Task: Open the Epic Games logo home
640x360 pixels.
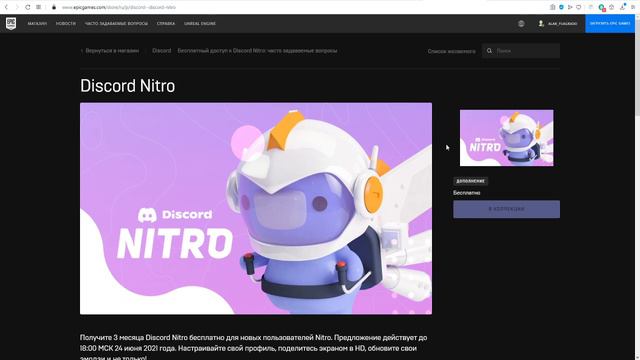Action: (11, 24)
